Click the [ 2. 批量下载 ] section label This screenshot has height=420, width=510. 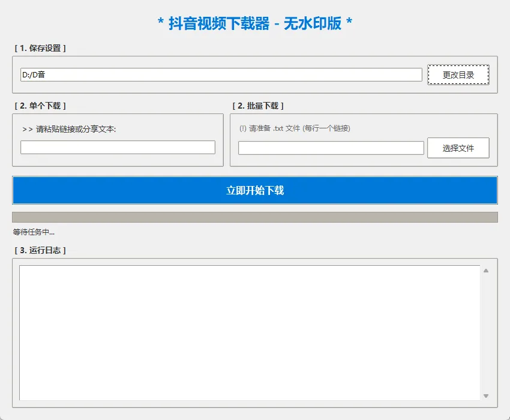258,106
